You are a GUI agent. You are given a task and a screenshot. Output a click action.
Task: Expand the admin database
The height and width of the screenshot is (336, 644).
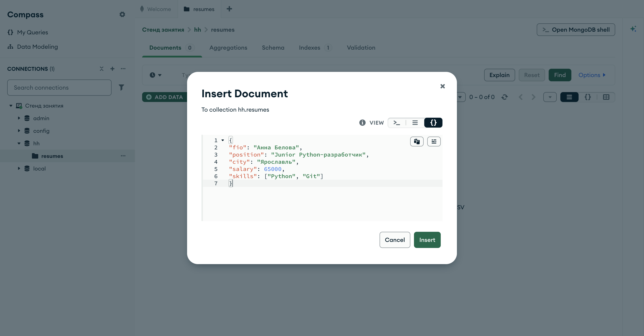pyautogui.click(x=19, y=118)
